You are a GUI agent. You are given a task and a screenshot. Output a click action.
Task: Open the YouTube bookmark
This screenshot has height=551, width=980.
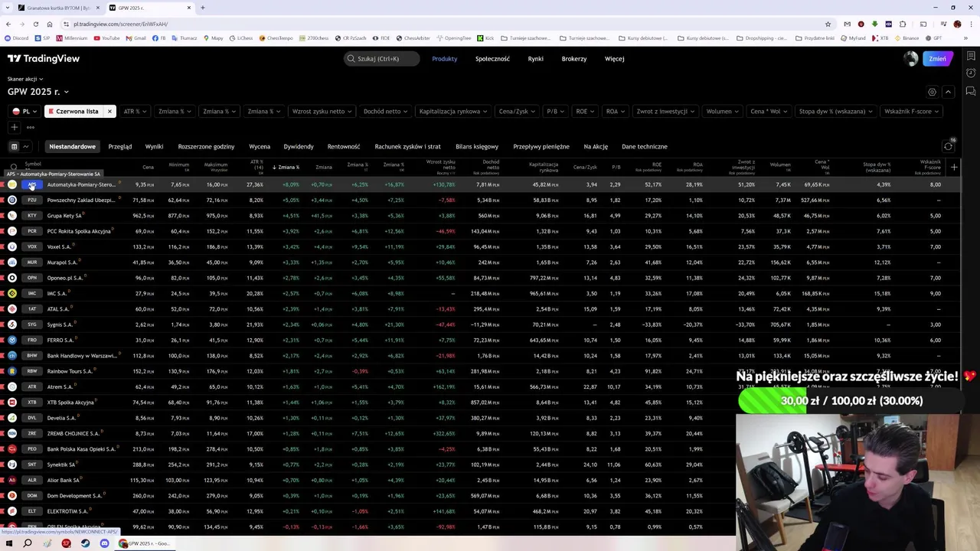[x=107, y=37]
